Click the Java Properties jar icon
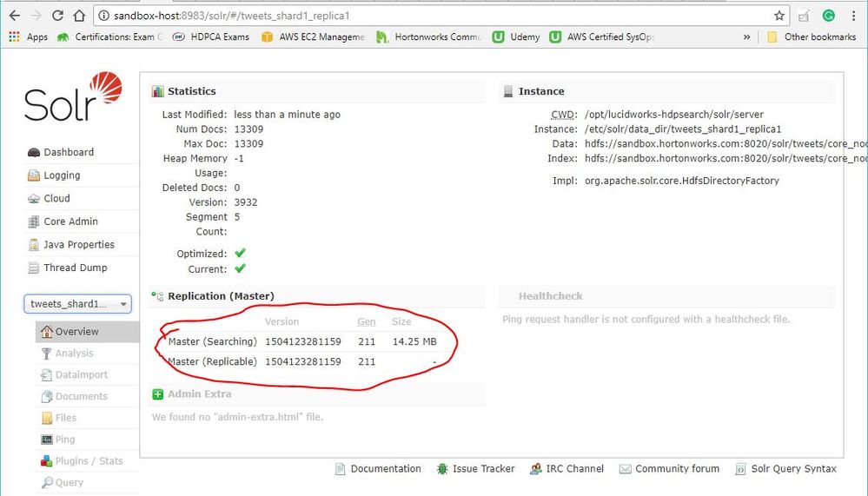Screen dimensions: 868x496 click(34, 245)
